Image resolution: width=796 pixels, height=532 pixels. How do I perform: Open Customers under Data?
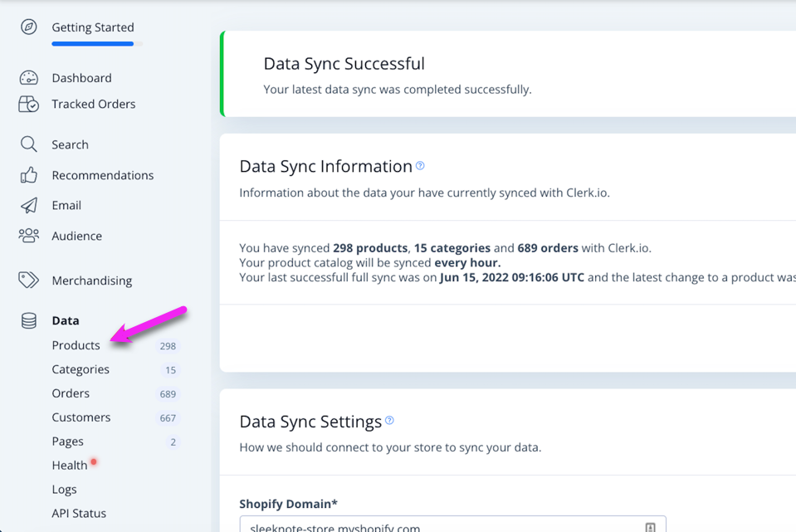click(81, 417)
